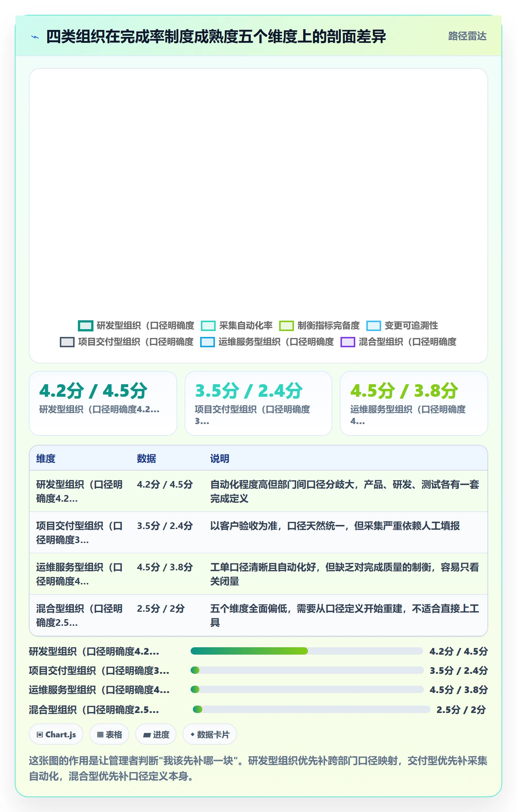
Task: Toggle the 研发型组织 legend swatch
Action: [x=85, y=326]
